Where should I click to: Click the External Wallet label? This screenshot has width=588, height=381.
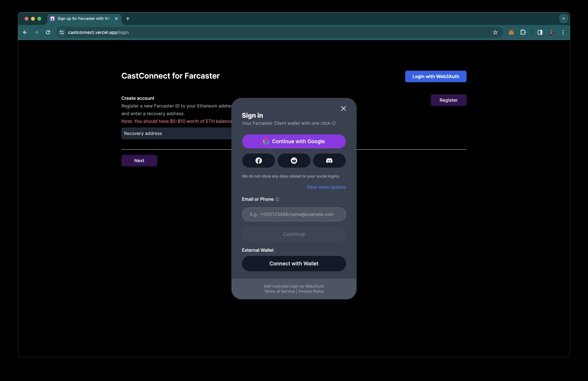pyautogui.click(x=258, y=250)
